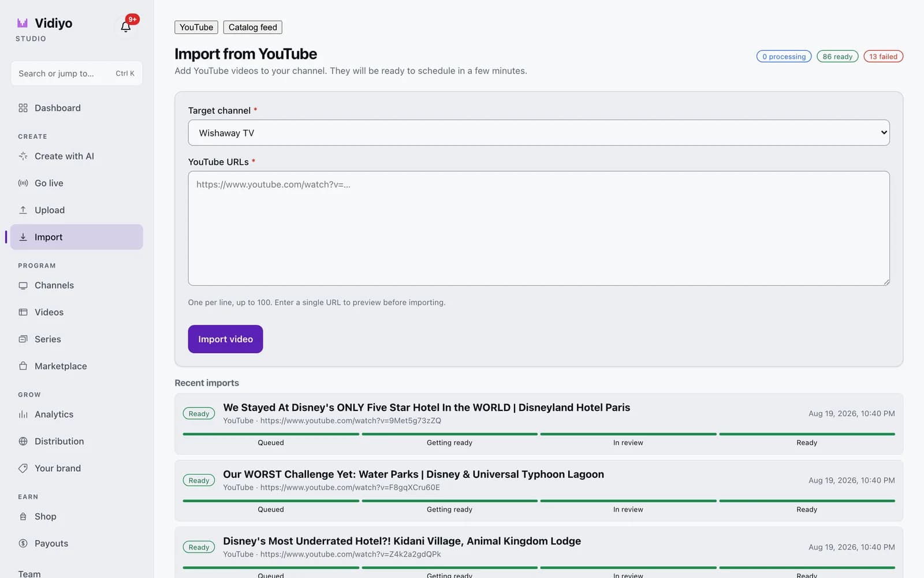The width and height of the screenshot is (924, 578).
Task: Click the Ready badge on Disneyland Hotel Paris row
Action: coord(199,414)
